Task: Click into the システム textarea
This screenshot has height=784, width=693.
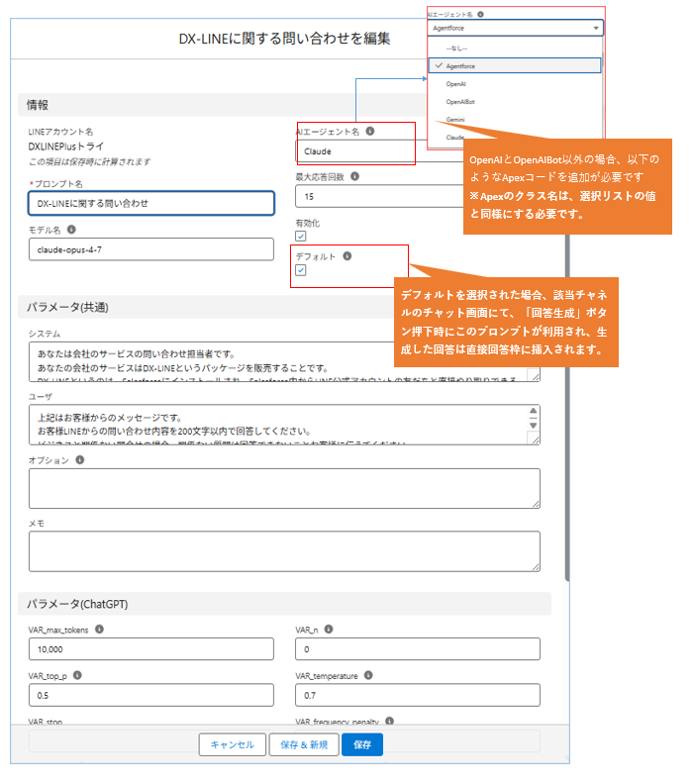Action: tap(284, 361)
